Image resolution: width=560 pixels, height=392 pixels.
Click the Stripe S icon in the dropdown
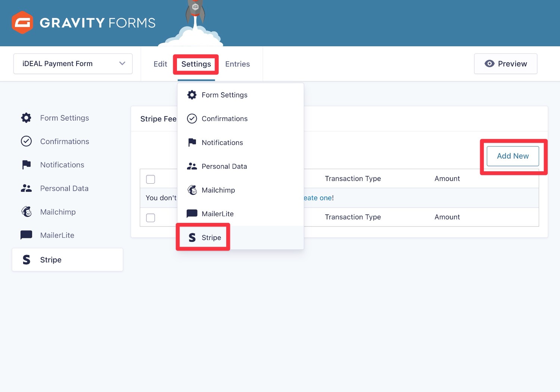click(192, 237)
